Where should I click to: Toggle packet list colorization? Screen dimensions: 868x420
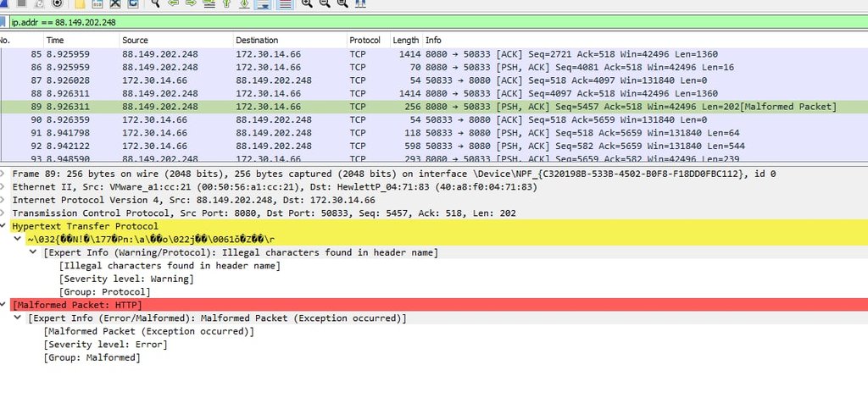pos(285,3)
